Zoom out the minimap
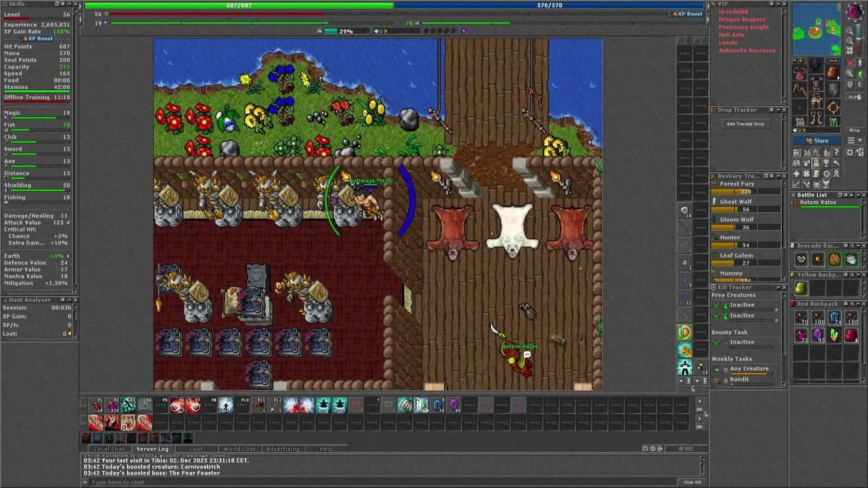The image size is (868, 488). tap(850, 30)
